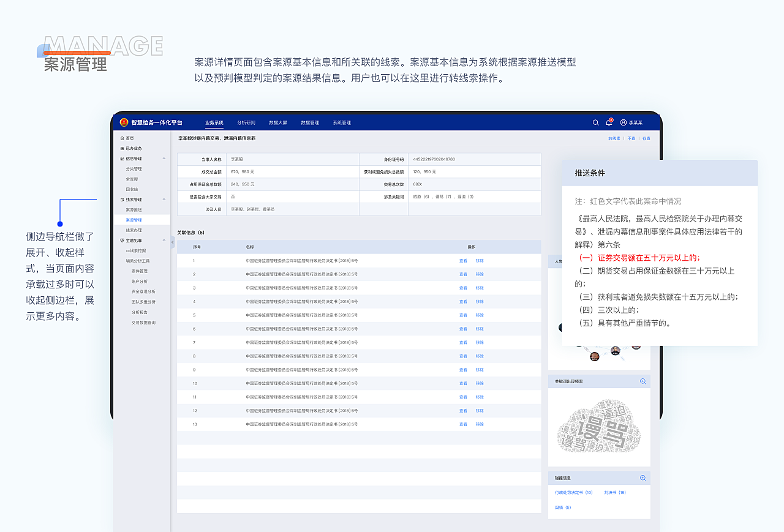
Task: Switch to the 系统管理 tab
Action: (342, 122)
